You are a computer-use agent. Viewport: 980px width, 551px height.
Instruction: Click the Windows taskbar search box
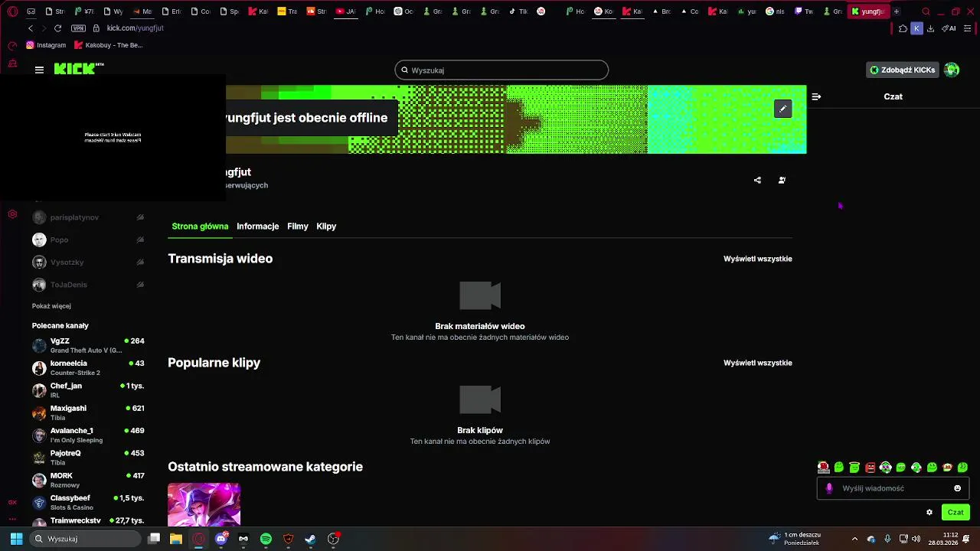pyautogui.click(x=85, y=539)
